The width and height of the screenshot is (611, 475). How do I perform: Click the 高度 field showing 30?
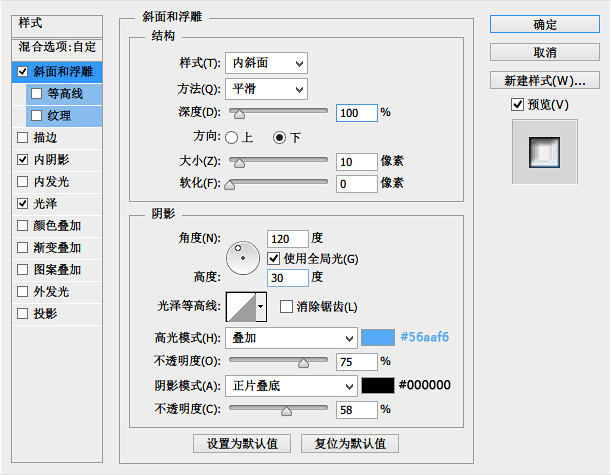pyautogui.click(x=288, y=278)
